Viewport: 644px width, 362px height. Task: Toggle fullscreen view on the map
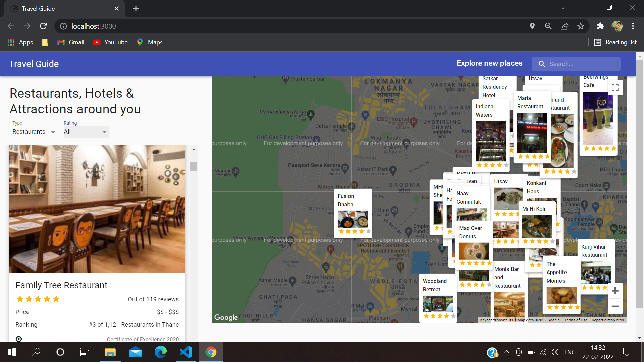pos(615,87)
